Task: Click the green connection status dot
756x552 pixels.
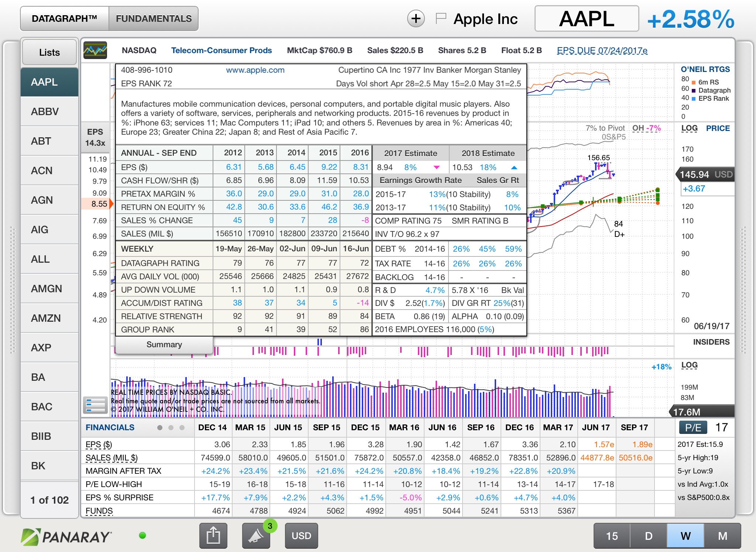Action: pyautogui.click(x=142, y=535)
